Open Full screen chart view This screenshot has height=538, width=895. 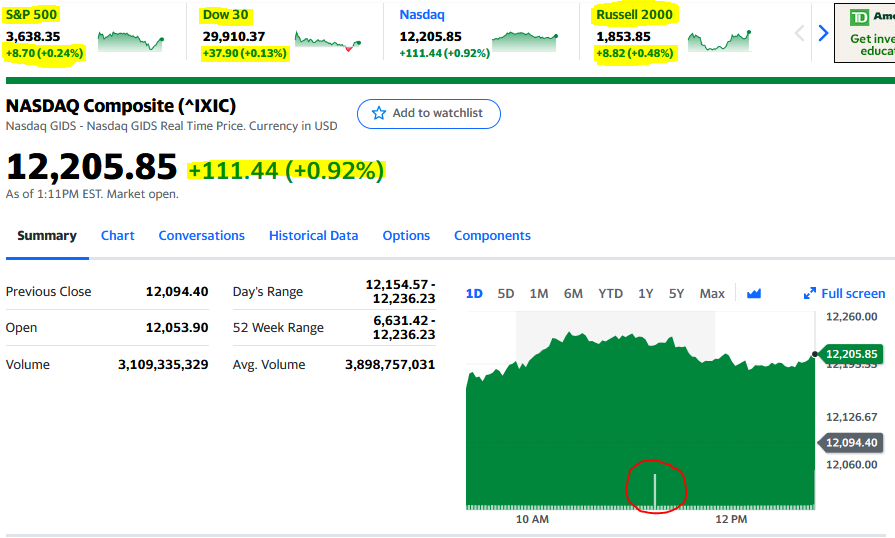[x=844, y=293]
